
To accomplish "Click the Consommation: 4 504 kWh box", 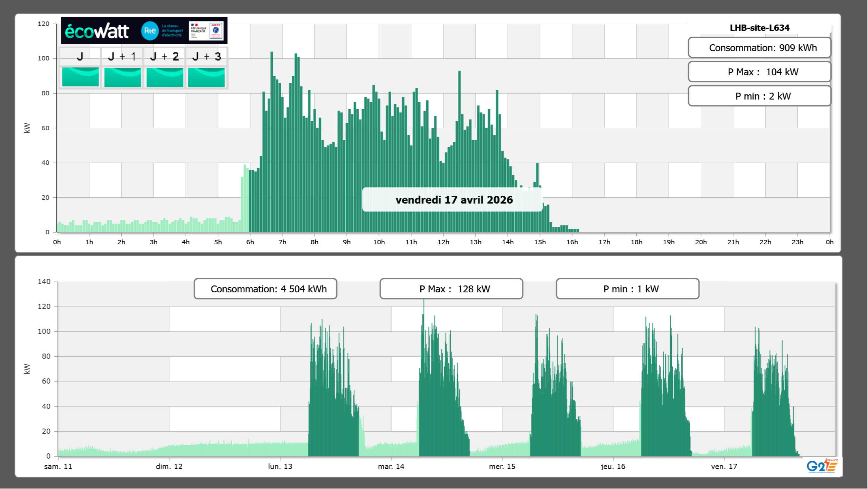I will [x=265, y=289].
